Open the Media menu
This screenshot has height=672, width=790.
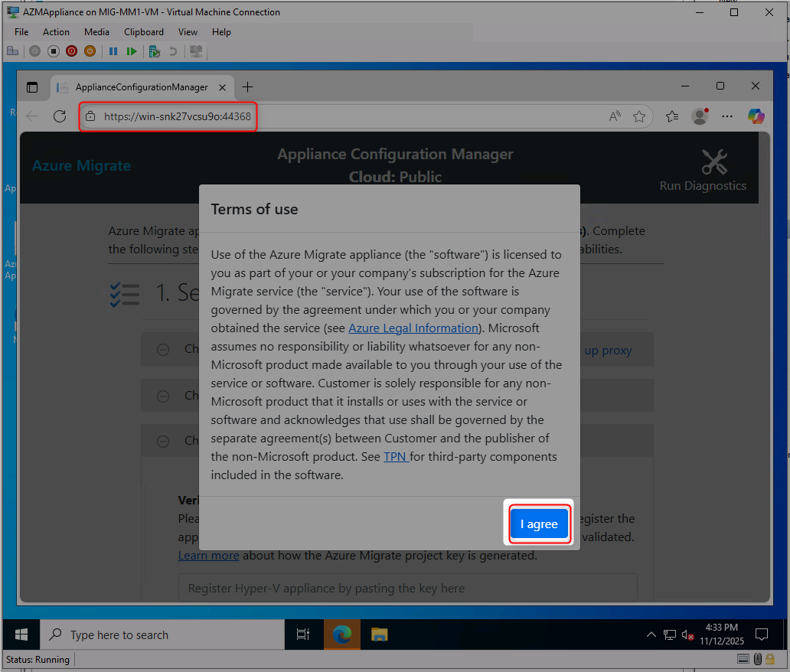coord(96,31)
